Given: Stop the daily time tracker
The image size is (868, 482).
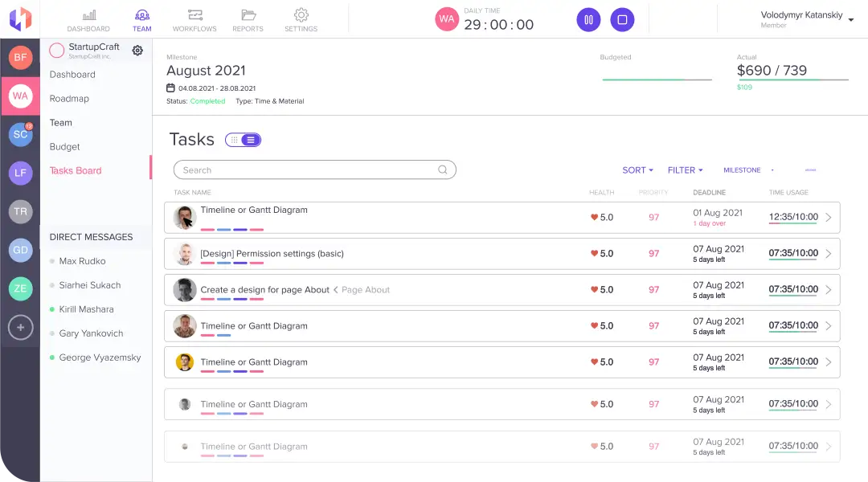Looking at the screenshot, I should (622, 20).
